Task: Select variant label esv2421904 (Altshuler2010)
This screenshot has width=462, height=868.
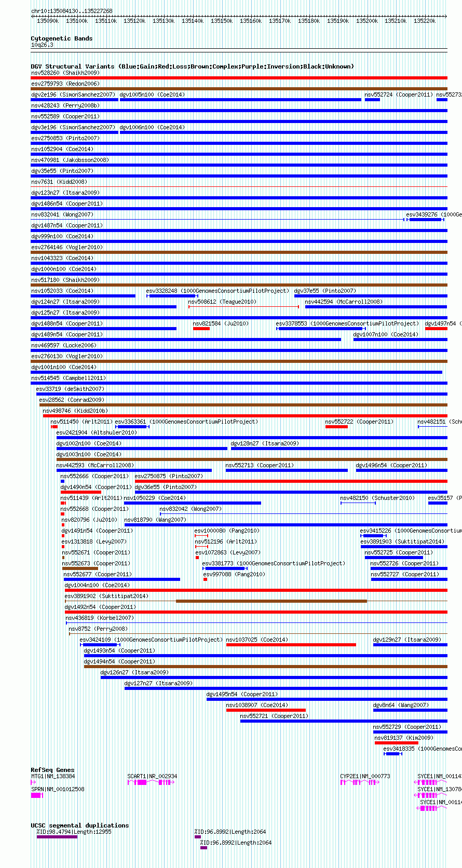Action: (97, 432)
